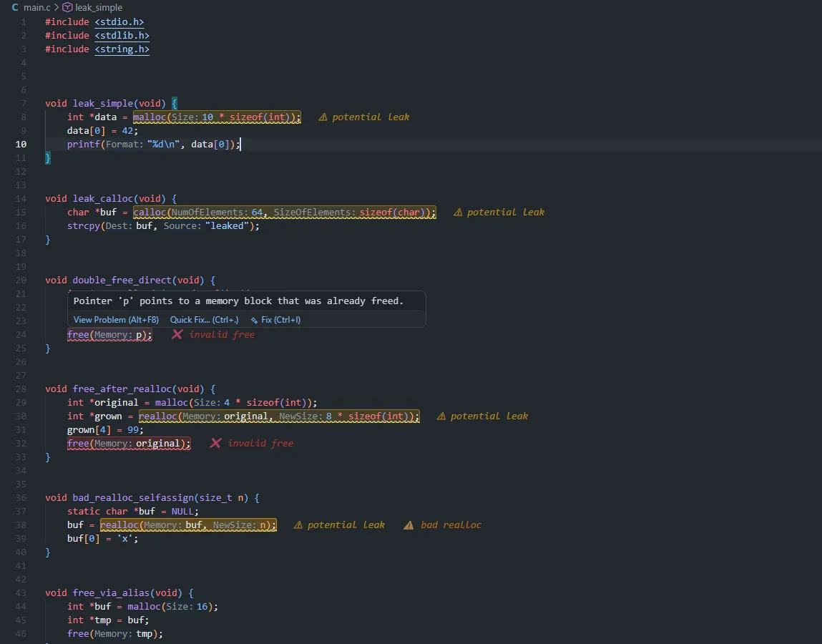
Task: Click 'data[0] = 42;' on line 9
Action: [103, 130]
